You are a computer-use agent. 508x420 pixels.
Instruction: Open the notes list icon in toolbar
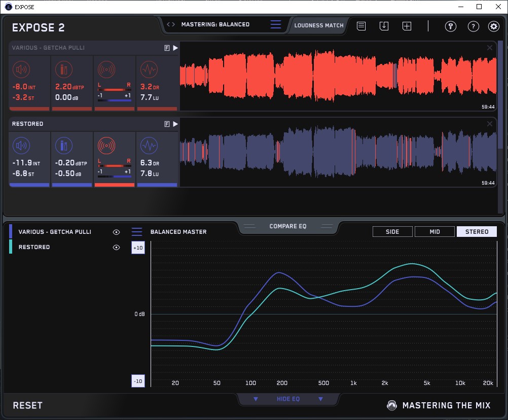361,26
